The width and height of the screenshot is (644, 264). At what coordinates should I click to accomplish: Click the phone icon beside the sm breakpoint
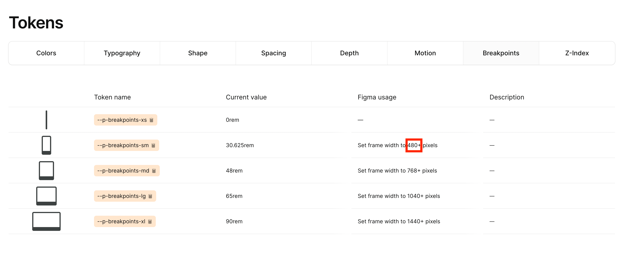pyautogui.click(x=46, y=145)
